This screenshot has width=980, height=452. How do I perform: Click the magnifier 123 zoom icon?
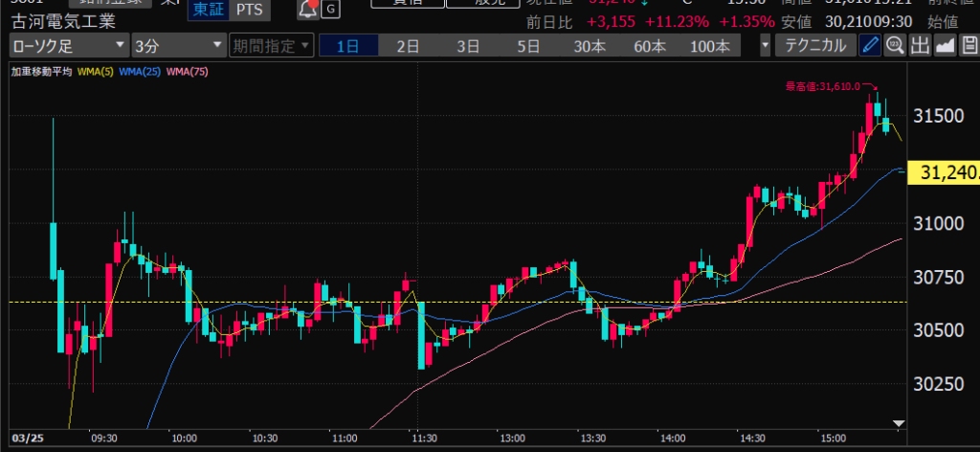coord(895,45)
